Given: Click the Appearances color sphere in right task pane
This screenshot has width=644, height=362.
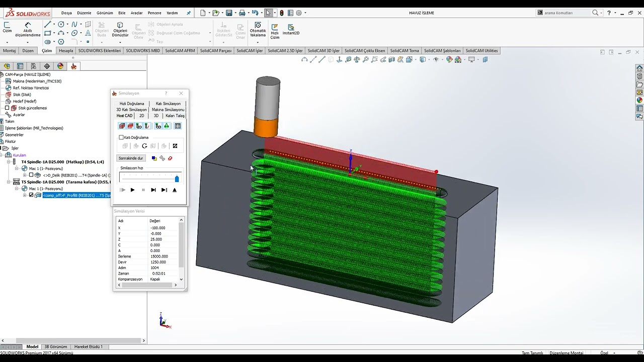Looking at the screenshot, I should point(639,100).
